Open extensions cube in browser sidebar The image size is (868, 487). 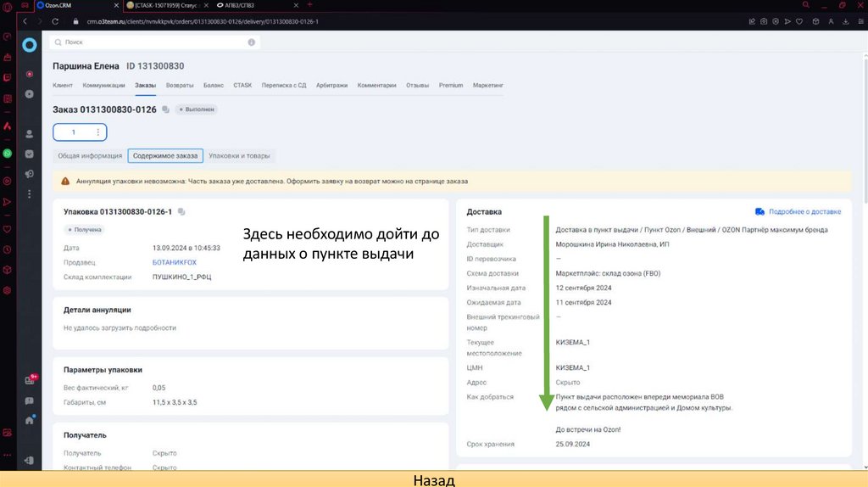click(7, 270)
